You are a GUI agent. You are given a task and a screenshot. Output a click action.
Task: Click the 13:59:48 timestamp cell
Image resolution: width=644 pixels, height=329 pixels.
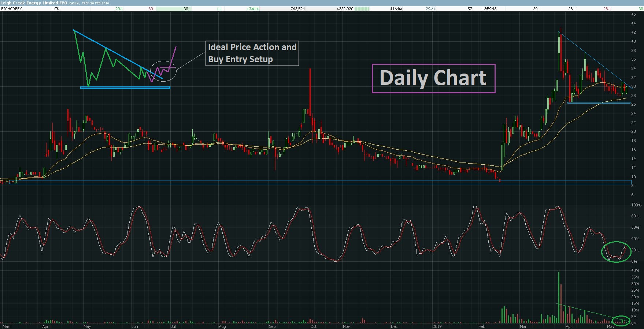click(x=489, y=9)
